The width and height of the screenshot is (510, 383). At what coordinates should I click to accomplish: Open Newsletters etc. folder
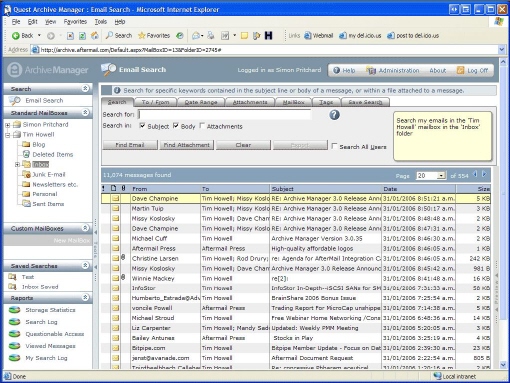[x=55, y=184]
